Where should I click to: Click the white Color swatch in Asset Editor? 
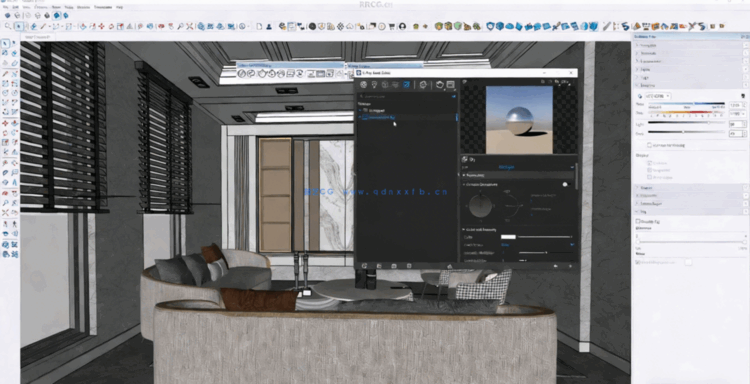[507, 237]
